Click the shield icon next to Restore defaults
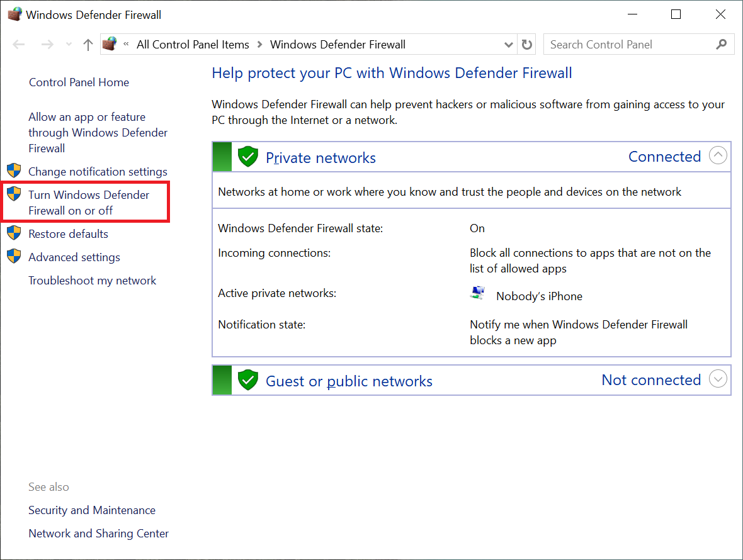 (14, 233)
